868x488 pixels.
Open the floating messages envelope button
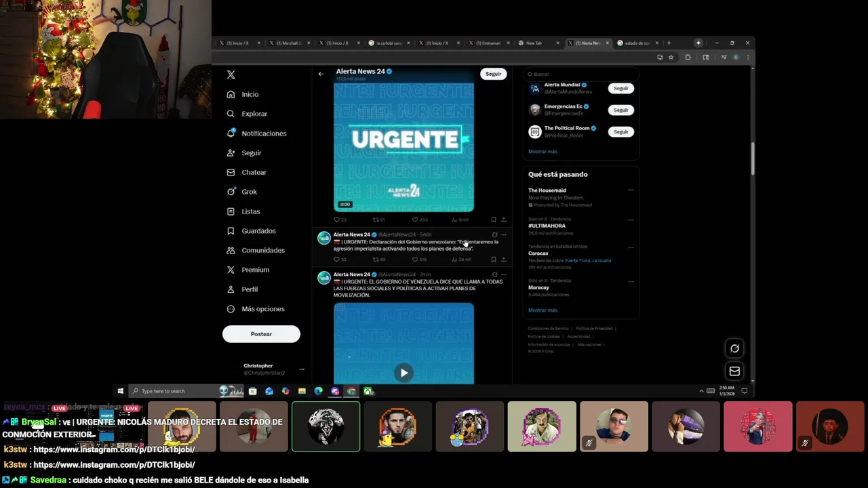(x=734, y=371)
